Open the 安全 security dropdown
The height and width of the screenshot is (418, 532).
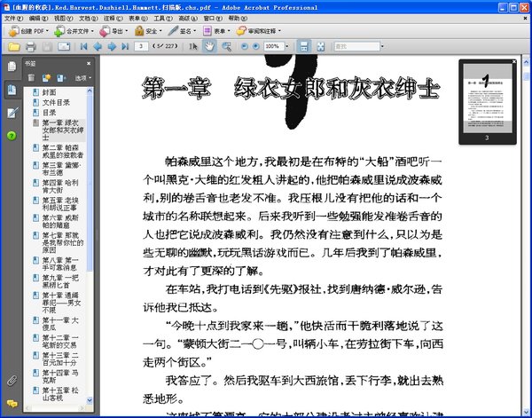[148, 31]
